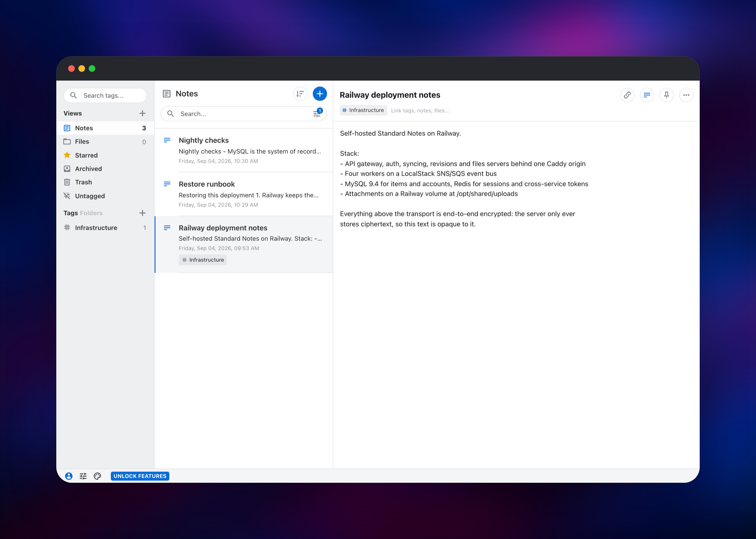The image size is (756, 539).
Task: Add a new view with the plus icon
Action: (x=142, y=113)
